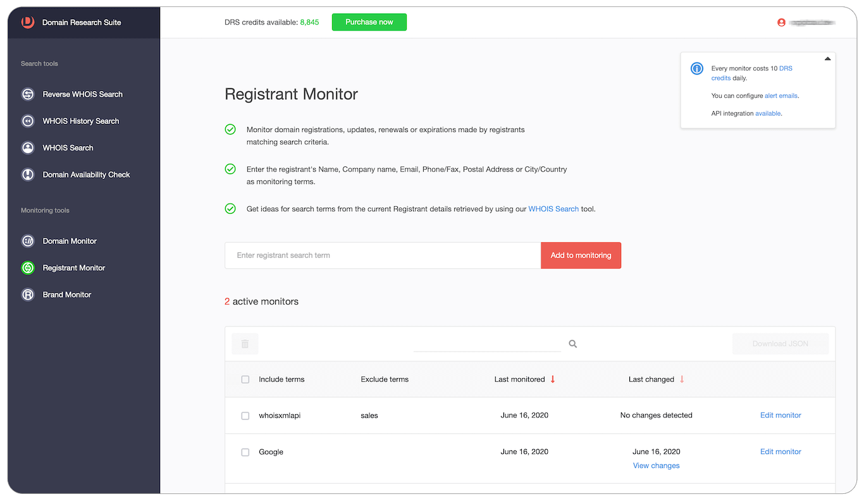Sort by Last changed column arrow

coord(682,379)
